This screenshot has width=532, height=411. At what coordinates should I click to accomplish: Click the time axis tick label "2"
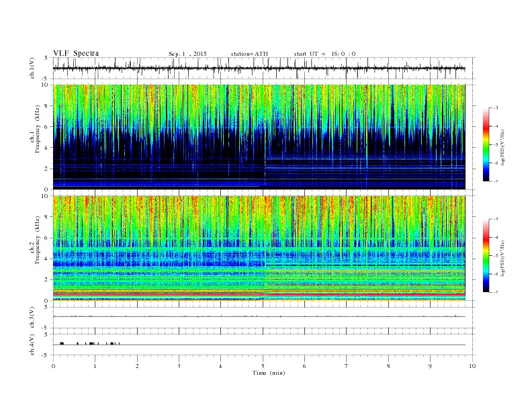137,366
